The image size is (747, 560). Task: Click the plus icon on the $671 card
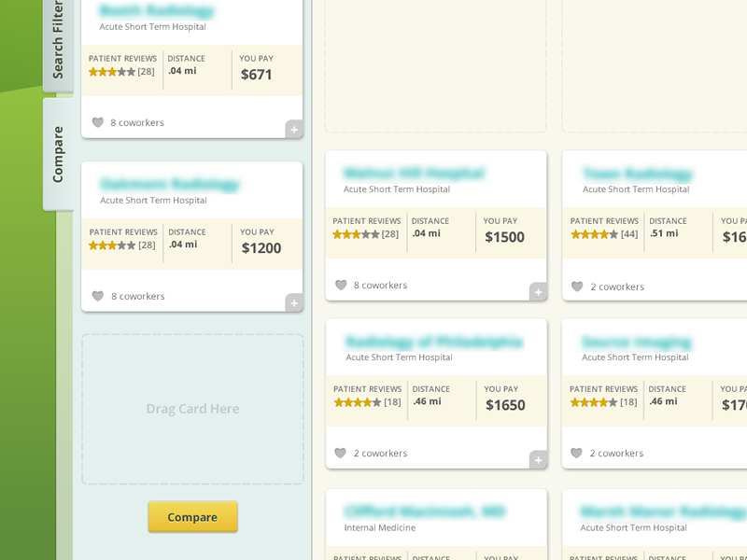click(x=294, y=129)
